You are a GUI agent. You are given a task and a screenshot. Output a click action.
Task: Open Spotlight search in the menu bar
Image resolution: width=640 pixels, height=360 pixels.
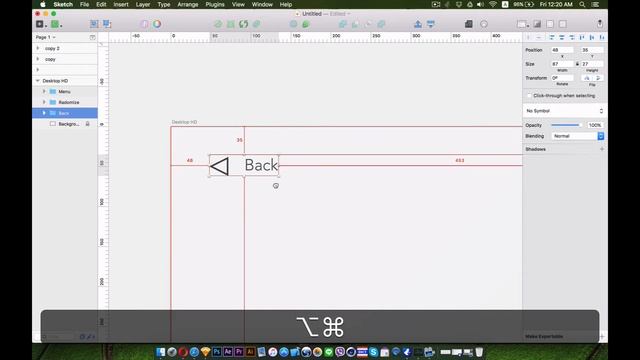point(582,4)
